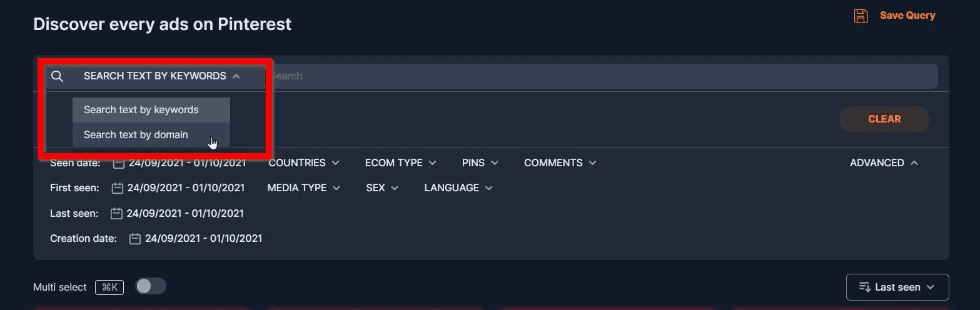Viewport: 980px width, 310px height.
Task: Click the Save Query floppy disk icon
Action: 861,16
